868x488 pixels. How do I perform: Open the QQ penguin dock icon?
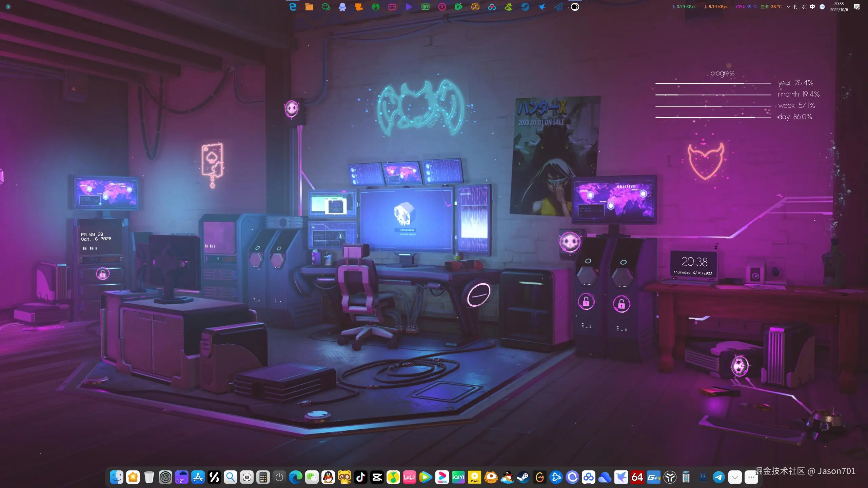328,477
